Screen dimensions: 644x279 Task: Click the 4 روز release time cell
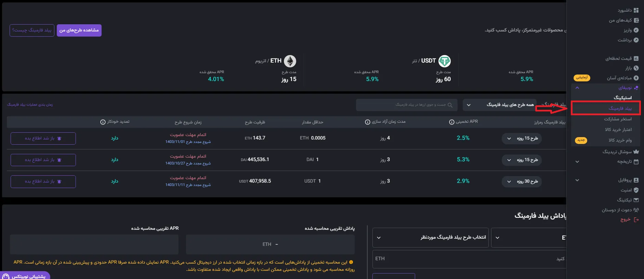(x=385, y=138)
